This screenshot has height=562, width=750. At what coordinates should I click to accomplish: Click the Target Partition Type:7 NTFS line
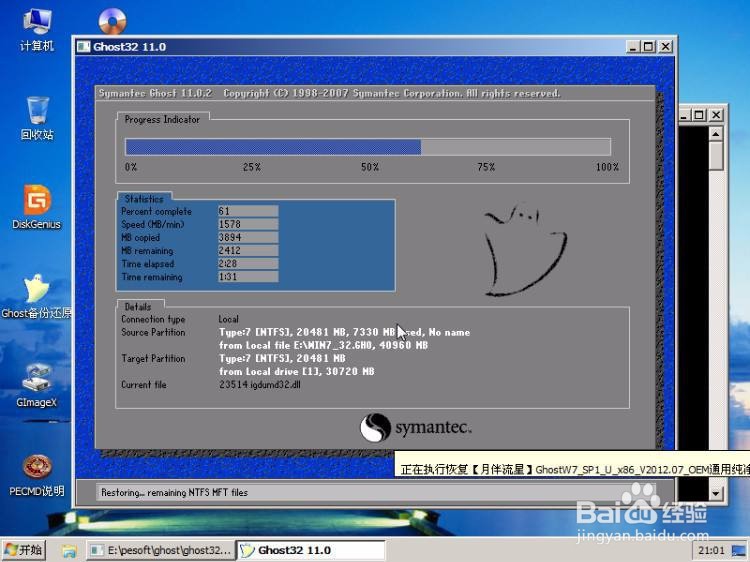click(x=282, y=358)
